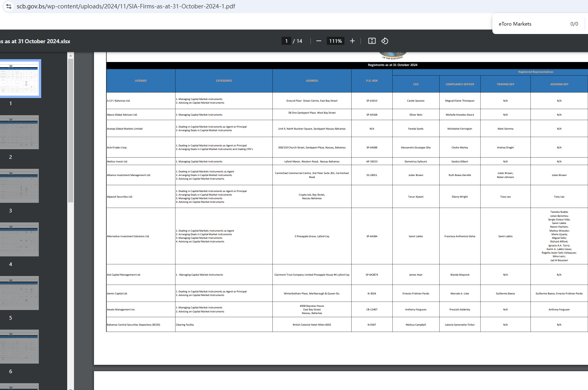This screenshot has height=390, width=588.
Task: Click the Registered Representatives header
Action: (x=536, y=72)
